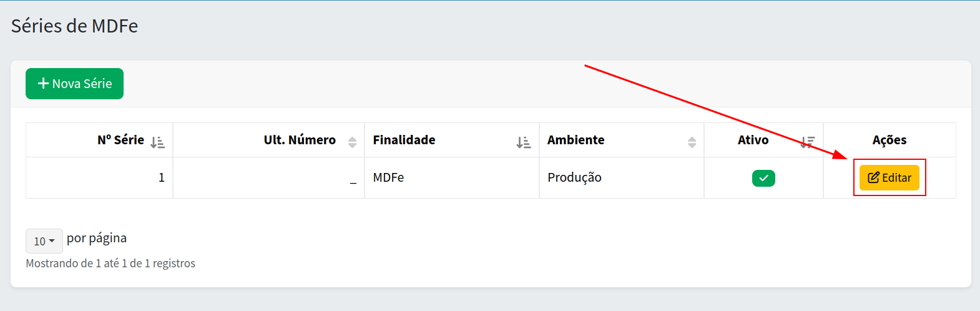Open the 10 per page dropdown
This screenshot has width=980, height=311.
[x=44, y=241]
